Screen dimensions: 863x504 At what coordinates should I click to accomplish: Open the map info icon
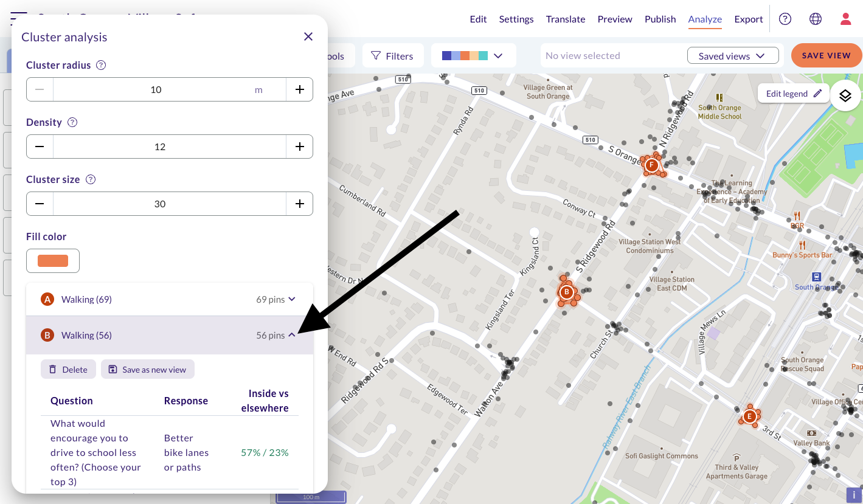point(854,495)
